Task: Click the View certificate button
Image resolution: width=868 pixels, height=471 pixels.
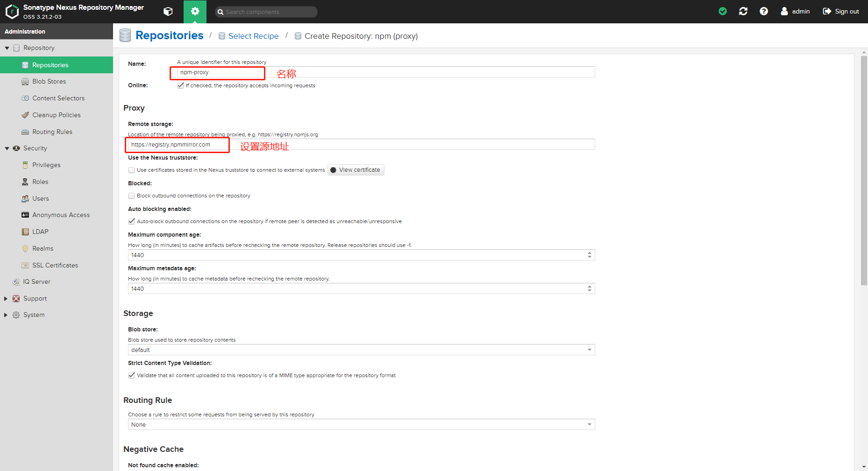Action: tap(356, 170)
